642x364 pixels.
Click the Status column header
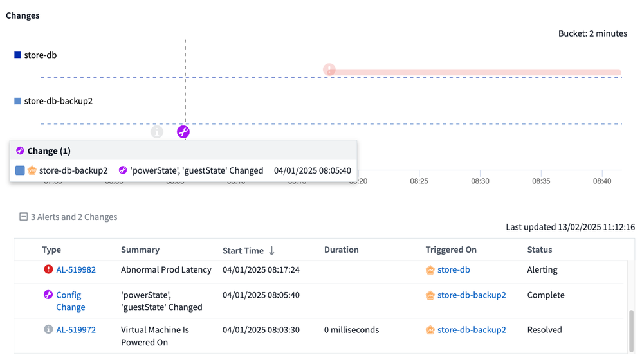point(539,250)
